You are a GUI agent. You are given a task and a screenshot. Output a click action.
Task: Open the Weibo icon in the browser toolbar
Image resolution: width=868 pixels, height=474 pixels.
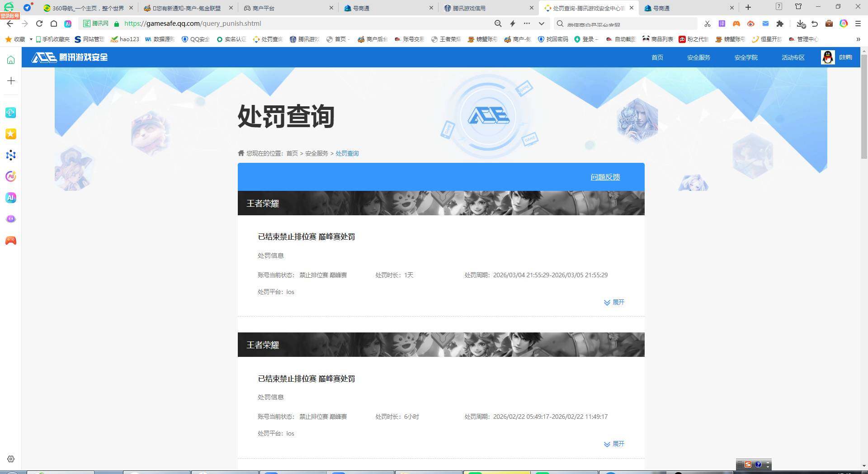751,24
